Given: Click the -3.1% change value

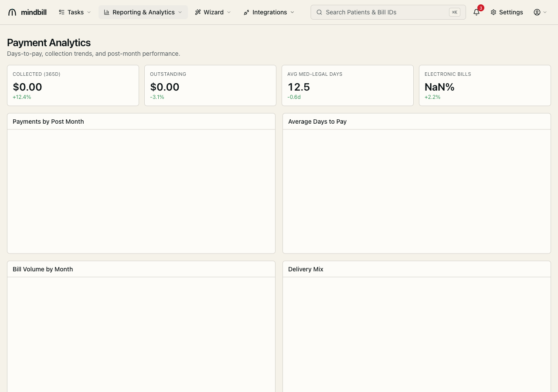Looking at the screenshot, I should pos(157,97).
